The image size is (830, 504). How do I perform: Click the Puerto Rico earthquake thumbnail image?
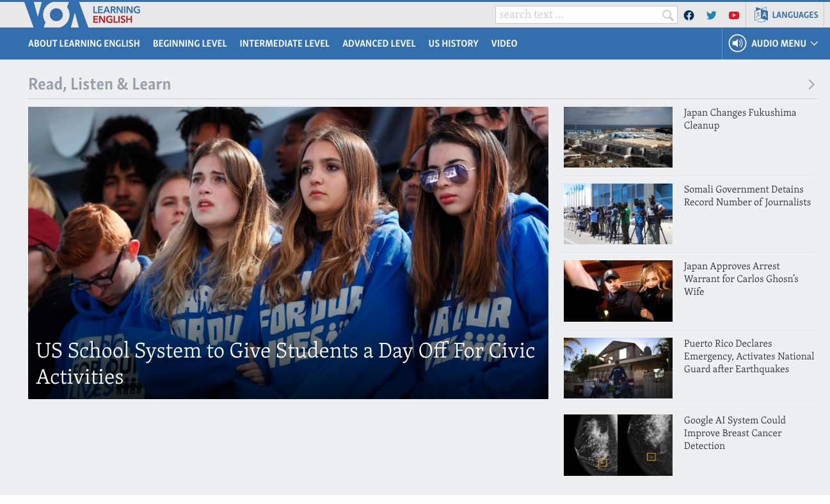[618, 368]
